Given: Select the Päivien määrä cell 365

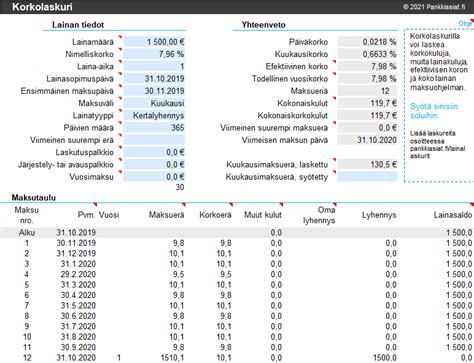Looking at the screenshot, I should (154, 128).
